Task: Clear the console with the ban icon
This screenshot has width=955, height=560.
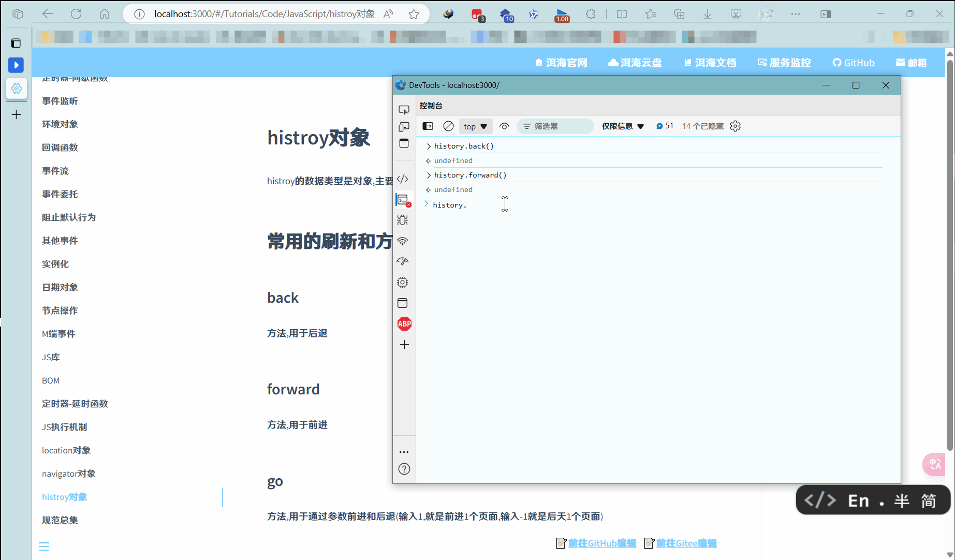Action: pos(449,126)
